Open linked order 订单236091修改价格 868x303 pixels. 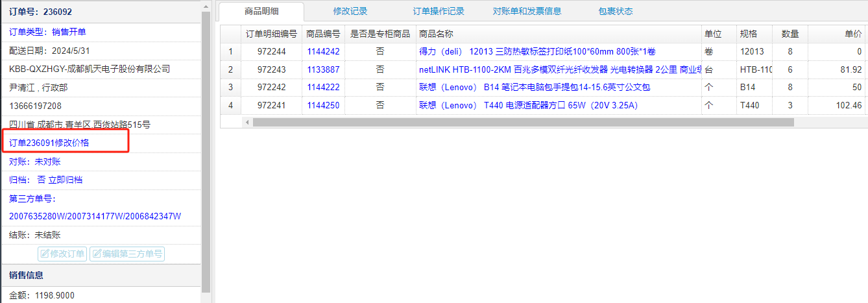coord(49,143)
